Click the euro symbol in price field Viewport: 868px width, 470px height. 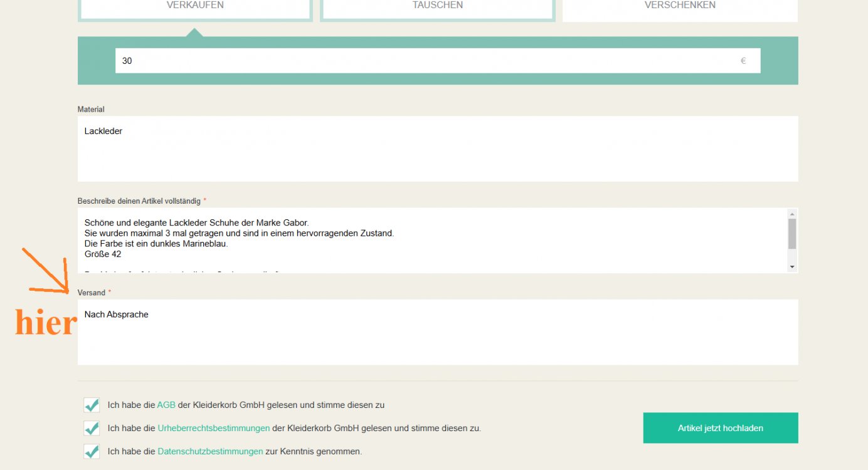(x=743, y=61)
